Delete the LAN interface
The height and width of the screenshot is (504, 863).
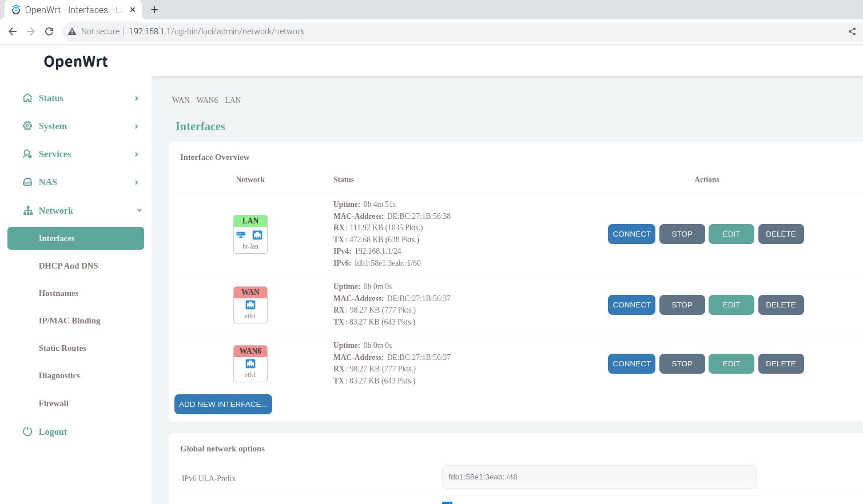[x=781, y=234]
